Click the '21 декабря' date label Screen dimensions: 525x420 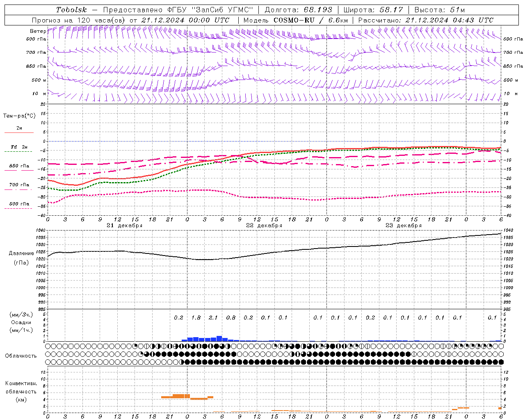[x=125, y=226]
